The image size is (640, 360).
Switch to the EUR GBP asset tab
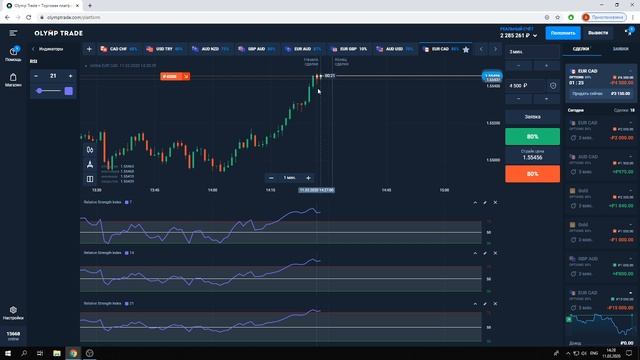click(349, 49)
